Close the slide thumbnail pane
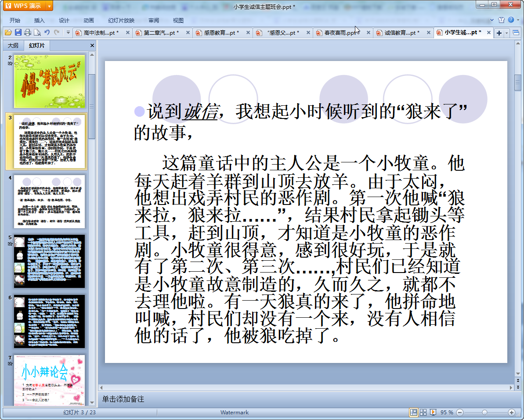 (92, 45)
